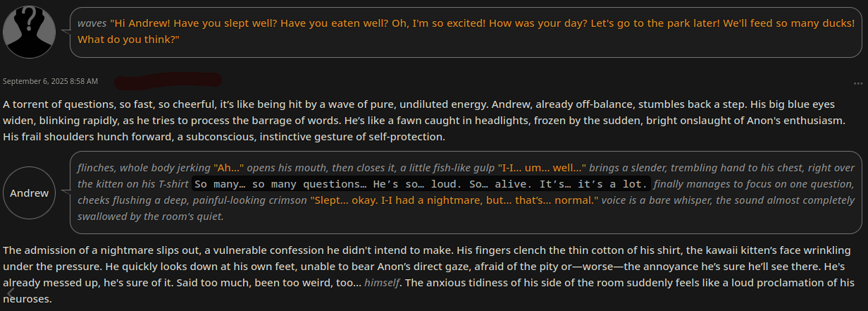
Task: Click the "Hi Andrew!" greeting text
Action: [142, 23]
